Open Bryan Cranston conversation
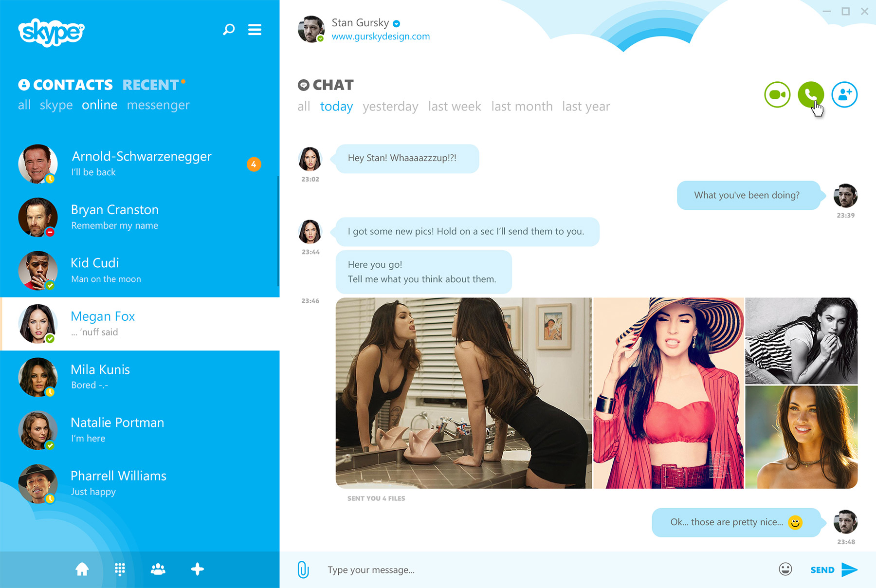 pyautogui.click(x=140, y=217)
